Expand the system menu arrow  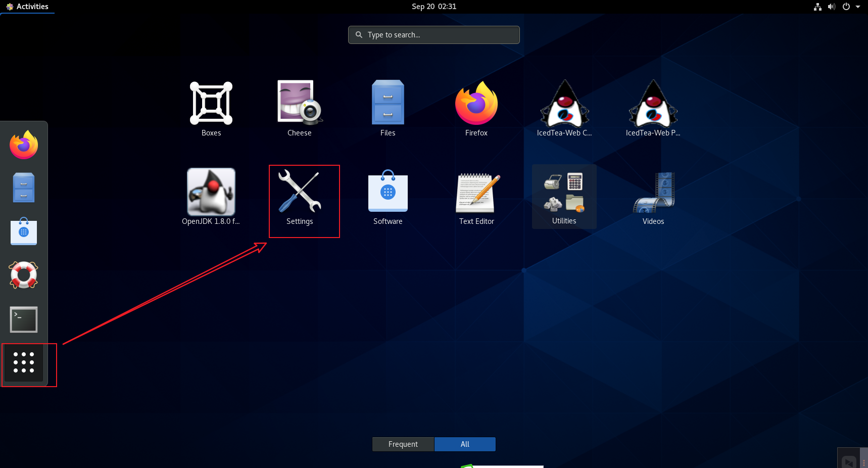(x=858, y=7)
